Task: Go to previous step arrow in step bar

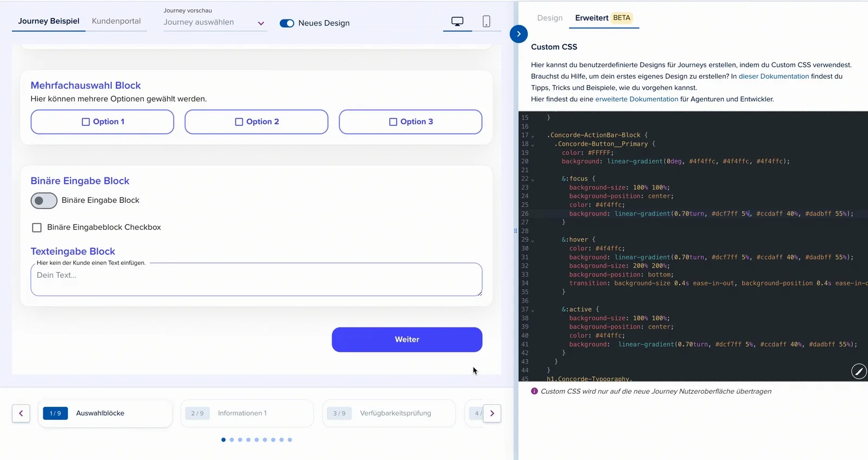Action: pos(21,413)
